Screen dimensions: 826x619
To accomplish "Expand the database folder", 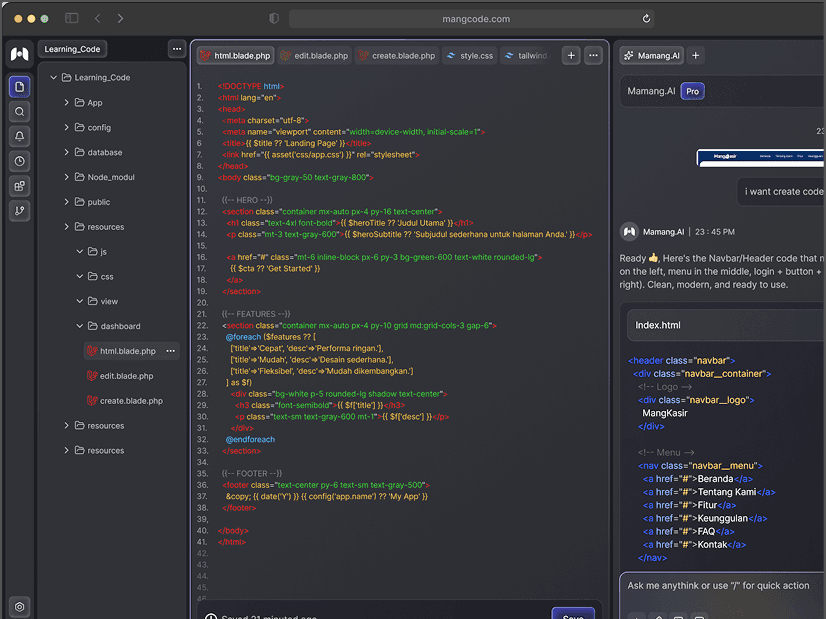I will (66, 152).
